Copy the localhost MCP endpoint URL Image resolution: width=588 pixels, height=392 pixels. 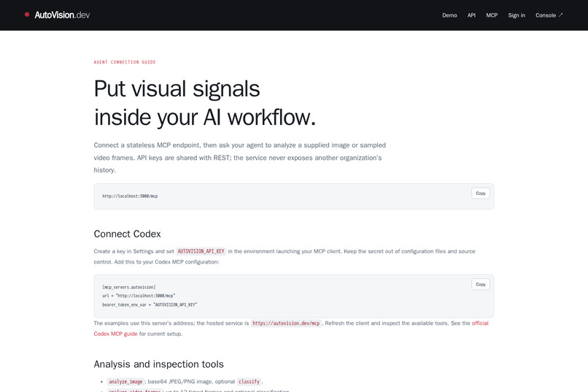pos(480,193)
